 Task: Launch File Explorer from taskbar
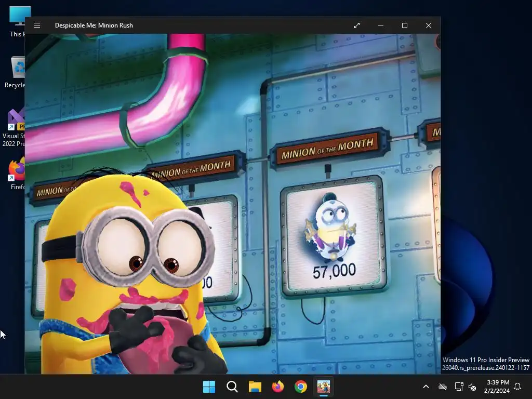[255, 387]
